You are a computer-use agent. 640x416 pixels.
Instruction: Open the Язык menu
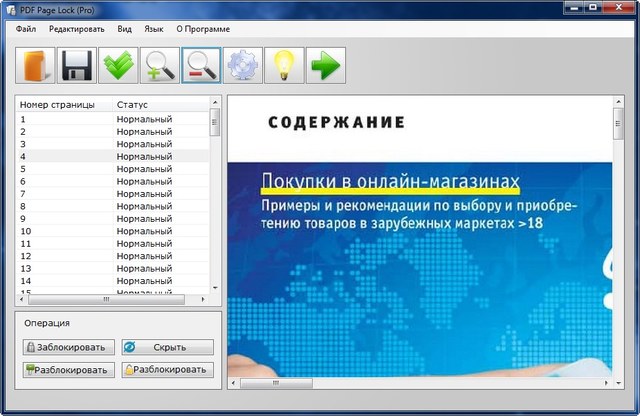[154, 29]
